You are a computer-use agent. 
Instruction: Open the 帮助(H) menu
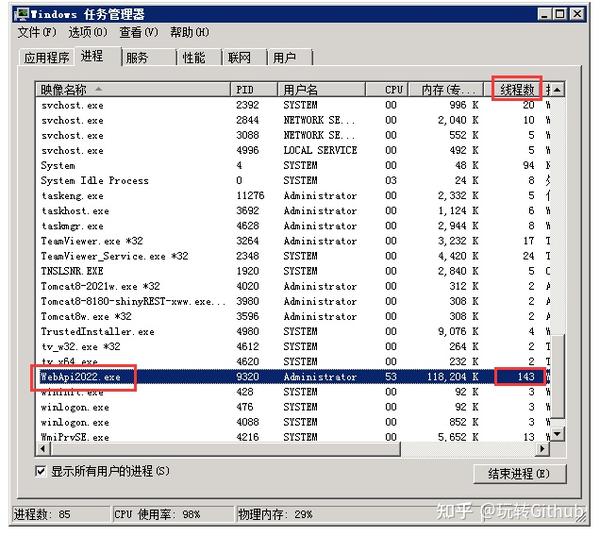coord(189,33)
